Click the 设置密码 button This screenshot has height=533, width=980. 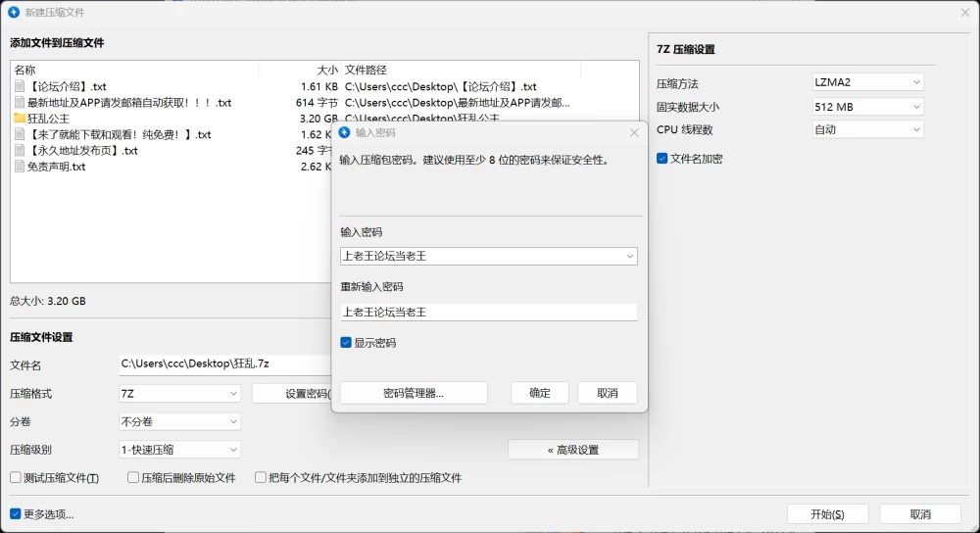[292, 394]
